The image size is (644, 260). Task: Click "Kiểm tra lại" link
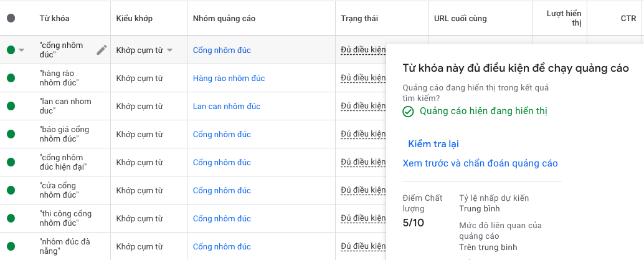(x=433, y=144)
